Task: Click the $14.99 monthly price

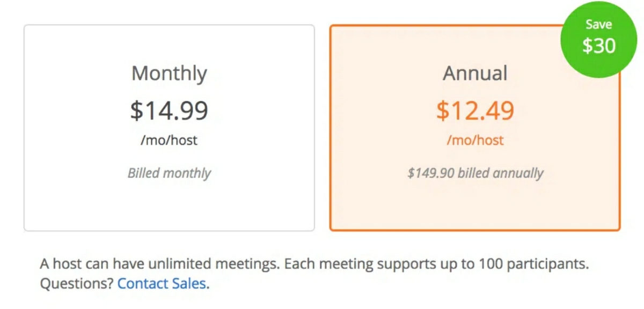Action: click(169, 110)
